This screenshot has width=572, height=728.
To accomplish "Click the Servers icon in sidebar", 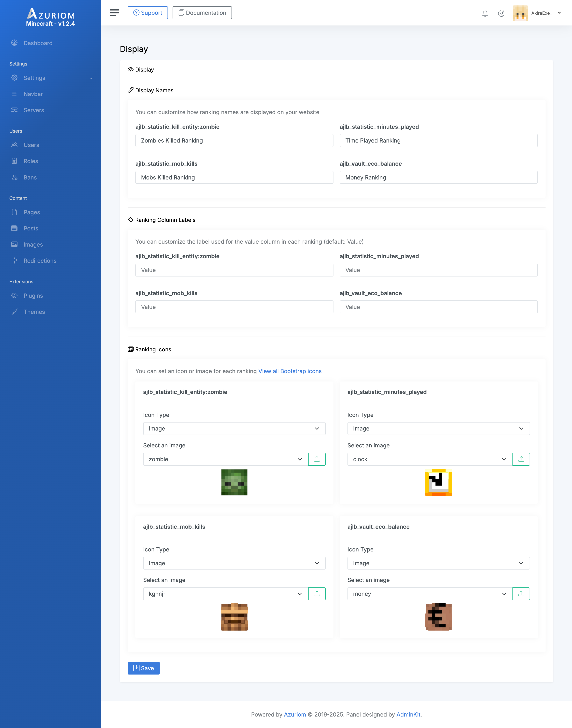I will (14, 110).
